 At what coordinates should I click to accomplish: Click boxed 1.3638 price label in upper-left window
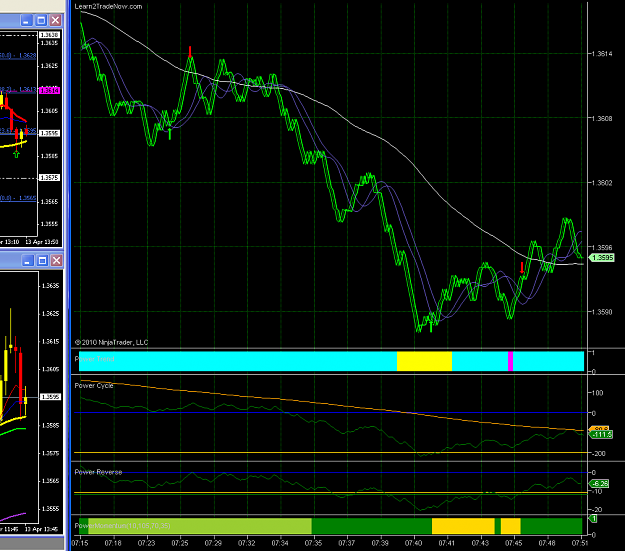50,35
